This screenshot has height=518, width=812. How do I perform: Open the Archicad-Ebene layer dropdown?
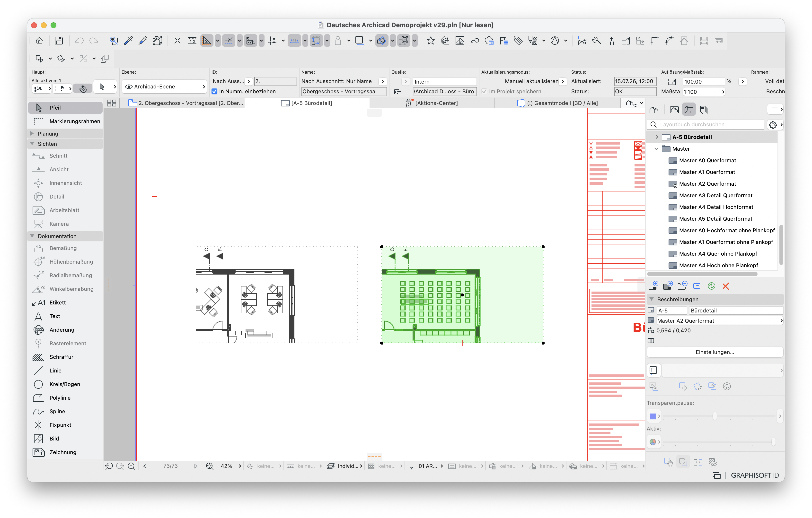coord(164,86)
